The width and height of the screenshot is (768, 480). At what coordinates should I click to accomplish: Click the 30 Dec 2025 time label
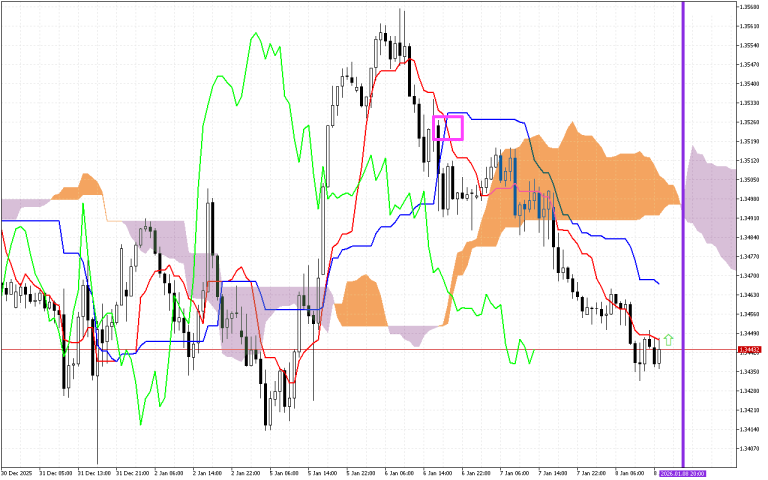coord(16,473)
